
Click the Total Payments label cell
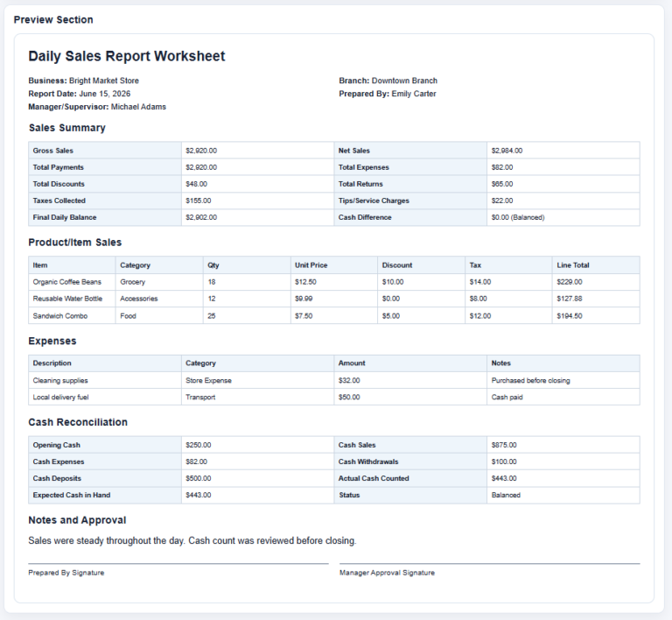[x=105, y=167]
